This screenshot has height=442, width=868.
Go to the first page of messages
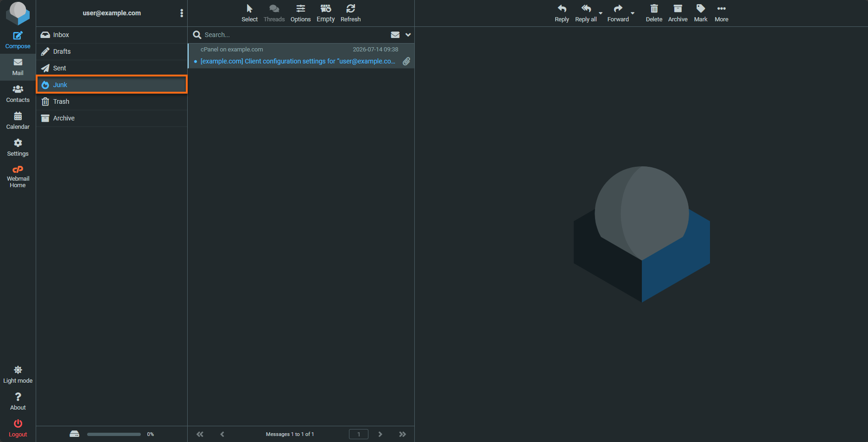200,434
